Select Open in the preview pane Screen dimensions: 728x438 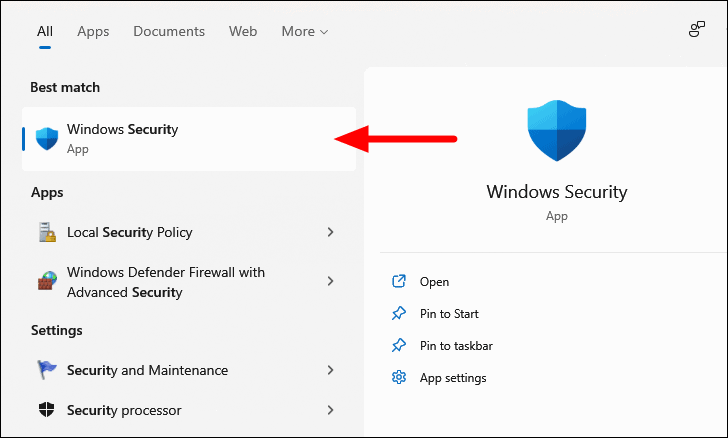tap(434, 282)
